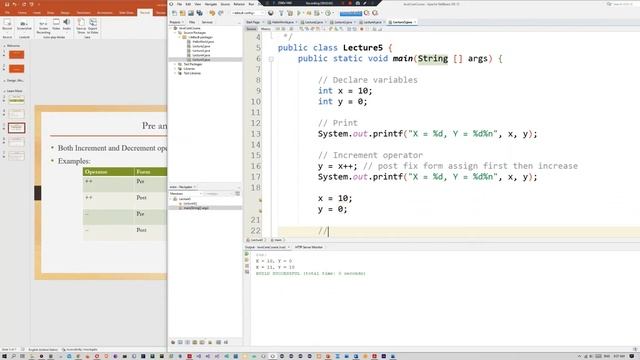
Task: Select the Record ribbon tab in PowerPoint
Action: pos(145,13)
